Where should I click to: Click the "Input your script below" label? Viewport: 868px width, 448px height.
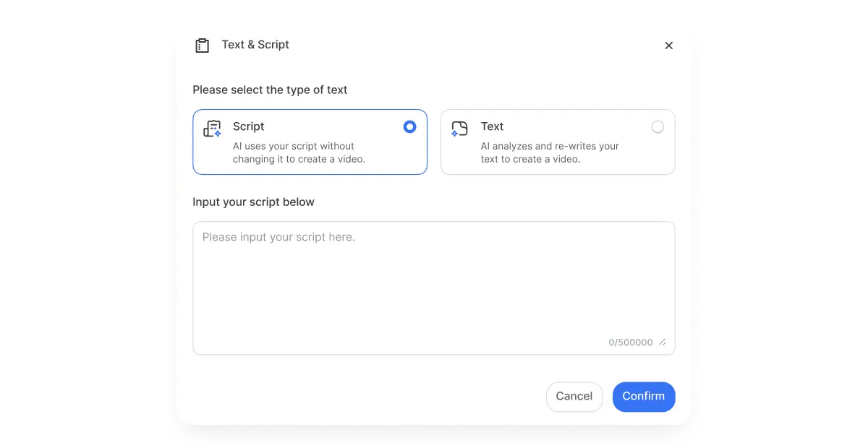point(253,202)
